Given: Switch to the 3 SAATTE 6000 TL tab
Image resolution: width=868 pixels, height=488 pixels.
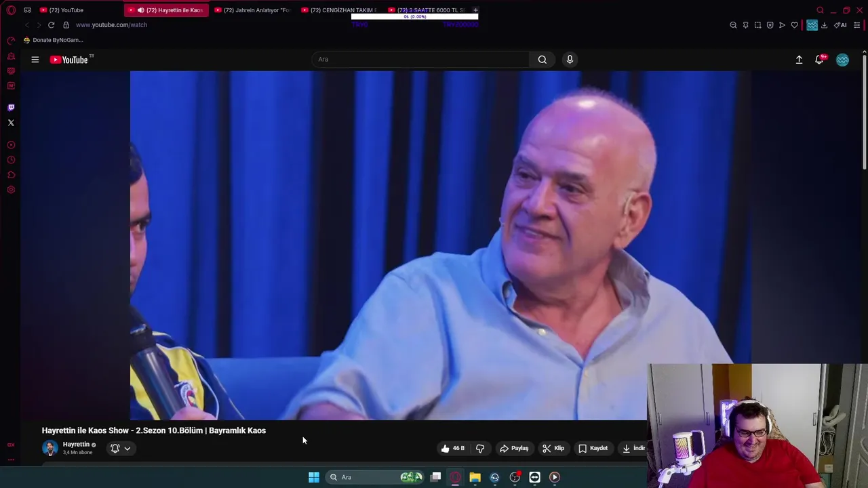Looking at the screenshot, I should tap(426, 10).
